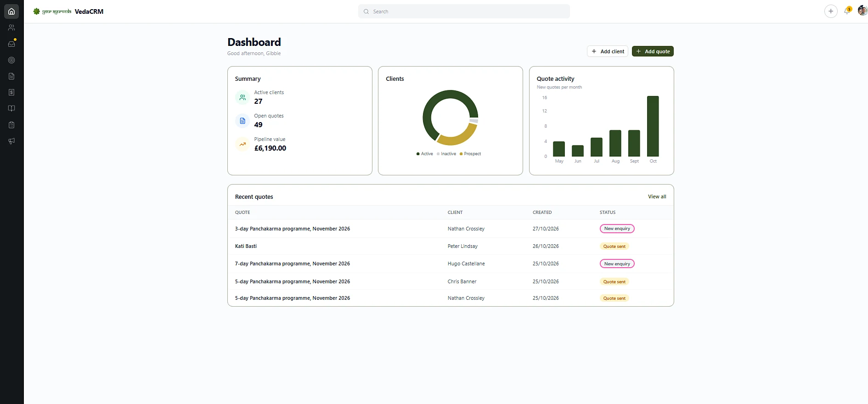The image size is (868, 404).
Task: Open the Clients people icon in sidebar
Action: click(11, 28)
